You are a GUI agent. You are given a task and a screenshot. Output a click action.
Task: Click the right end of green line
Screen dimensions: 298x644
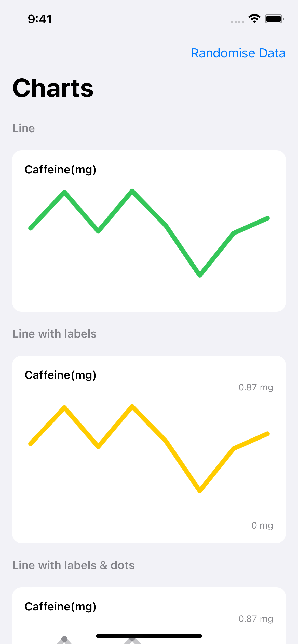pos(267,218)
